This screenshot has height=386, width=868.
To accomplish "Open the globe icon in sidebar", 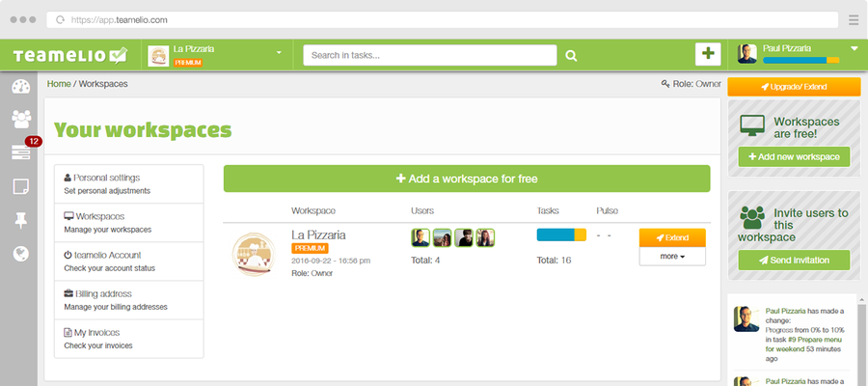I will point(21,254).
